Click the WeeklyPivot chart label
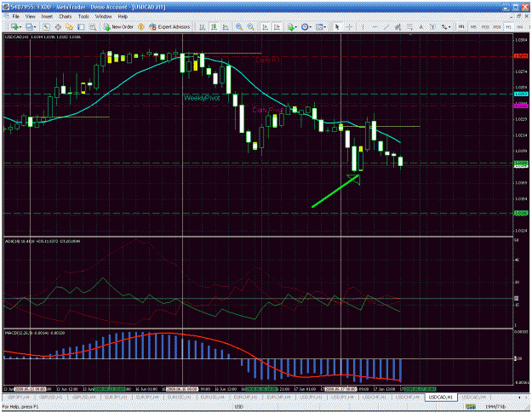The width and height of the screenshot is (532, 412). point(202,98)
